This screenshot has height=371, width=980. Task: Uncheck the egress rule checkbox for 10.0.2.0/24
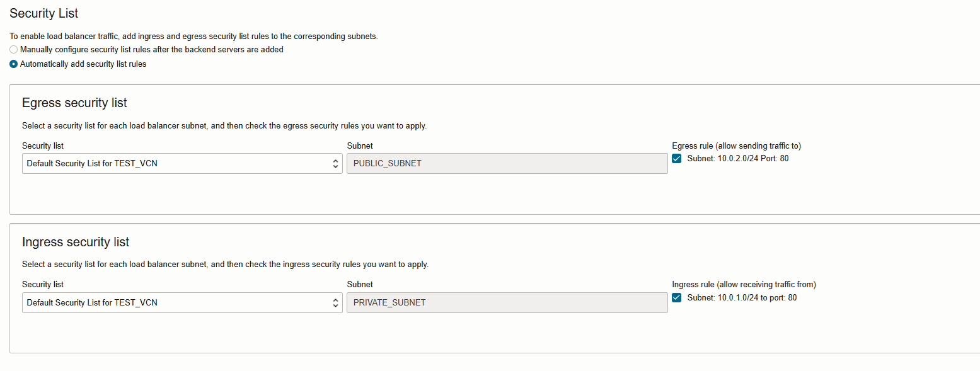pos(677,159)
